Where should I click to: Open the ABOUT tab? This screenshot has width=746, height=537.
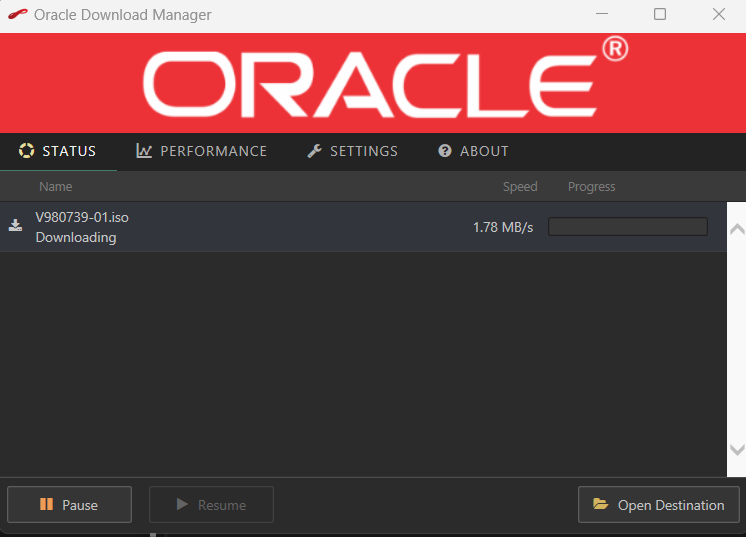click(x=473, y=151)
